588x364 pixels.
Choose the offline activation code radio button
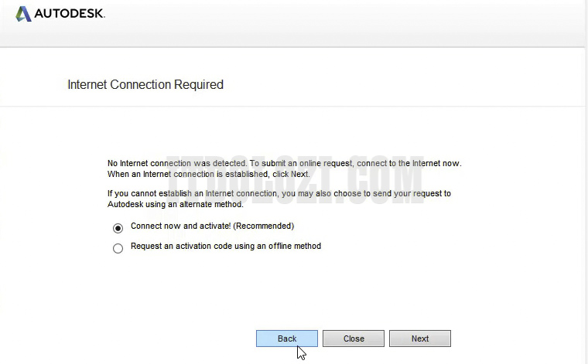pyautogui.click(x=118, y=248)
